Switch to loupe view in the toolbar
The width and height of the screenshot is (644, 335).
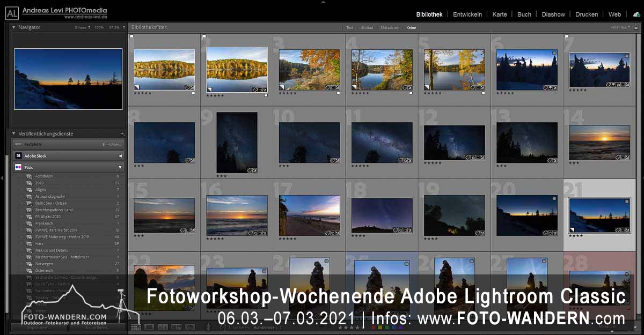point(149,327)
